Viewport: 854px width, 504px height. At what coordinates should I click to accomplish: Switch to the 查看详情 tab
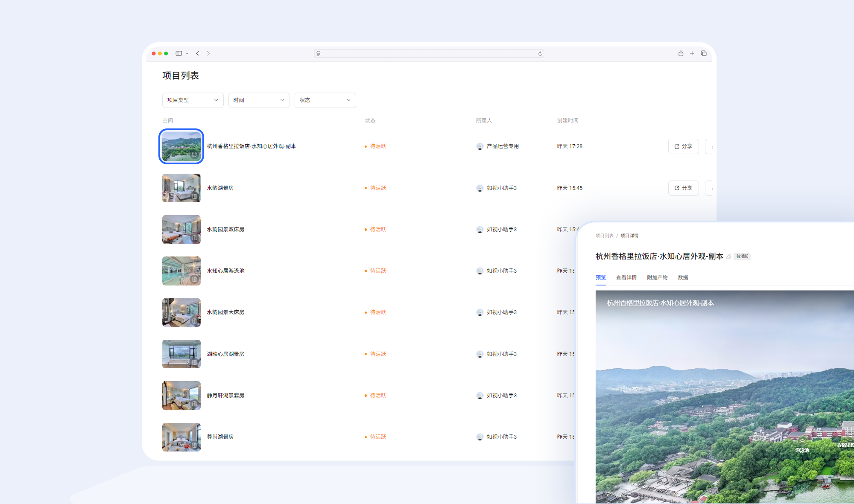[x=626, y=277]
